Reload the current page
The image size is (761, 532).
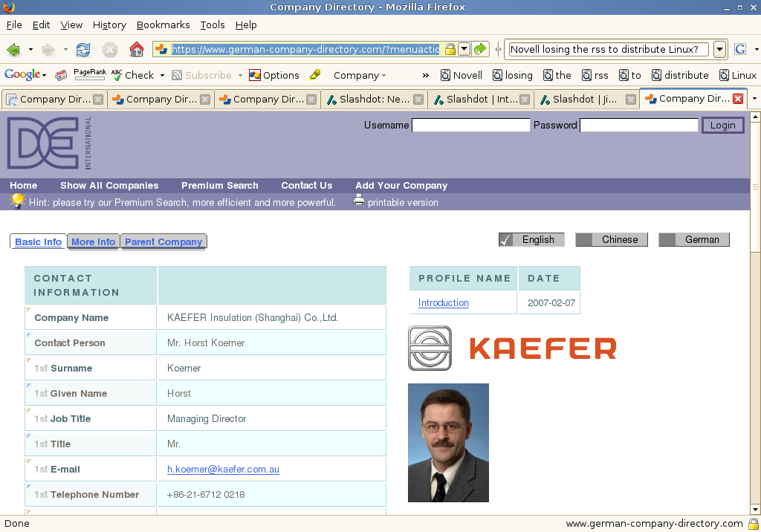(x=83, y=50)
